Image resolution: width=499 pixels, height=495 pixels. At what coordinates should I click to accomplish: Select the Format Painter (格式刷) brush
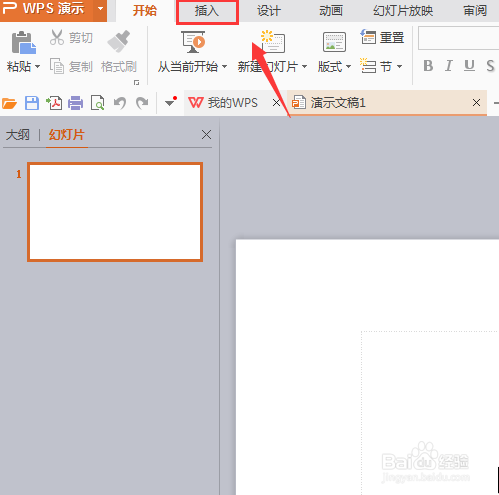(x=119, y=41)
